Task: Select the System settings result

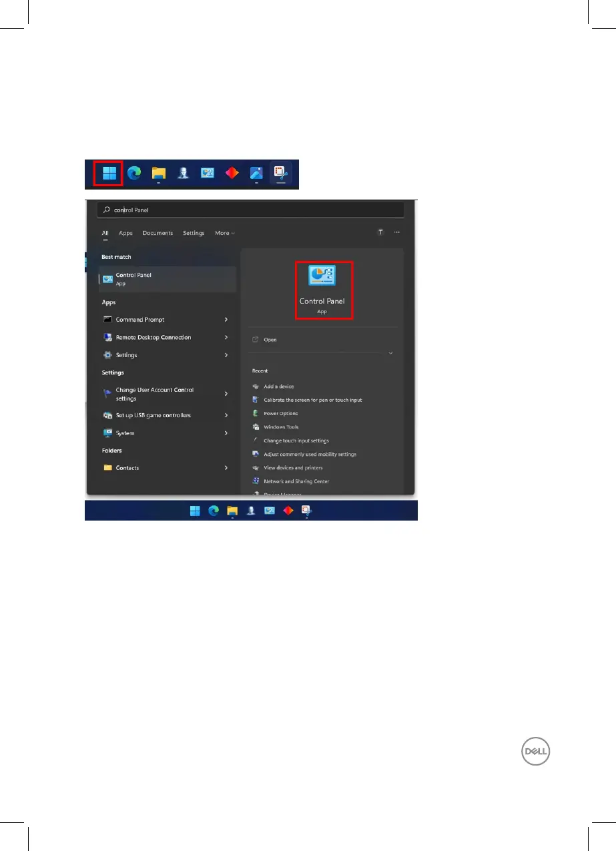Action: pos(125,433)
